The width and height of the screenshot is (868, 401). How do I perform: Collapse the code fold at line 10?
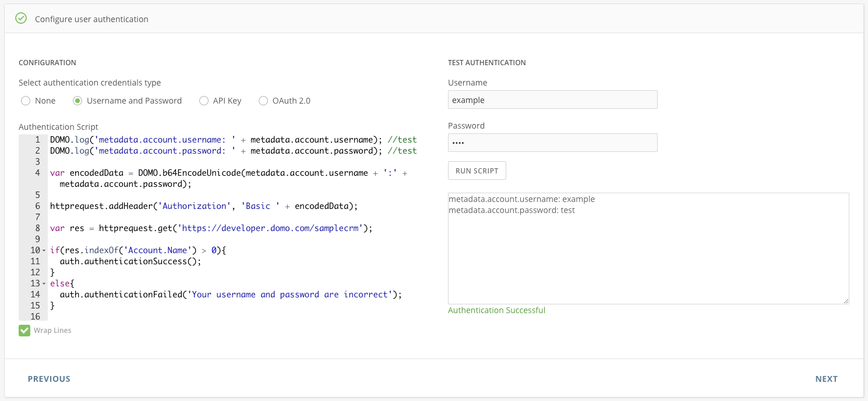44,251
